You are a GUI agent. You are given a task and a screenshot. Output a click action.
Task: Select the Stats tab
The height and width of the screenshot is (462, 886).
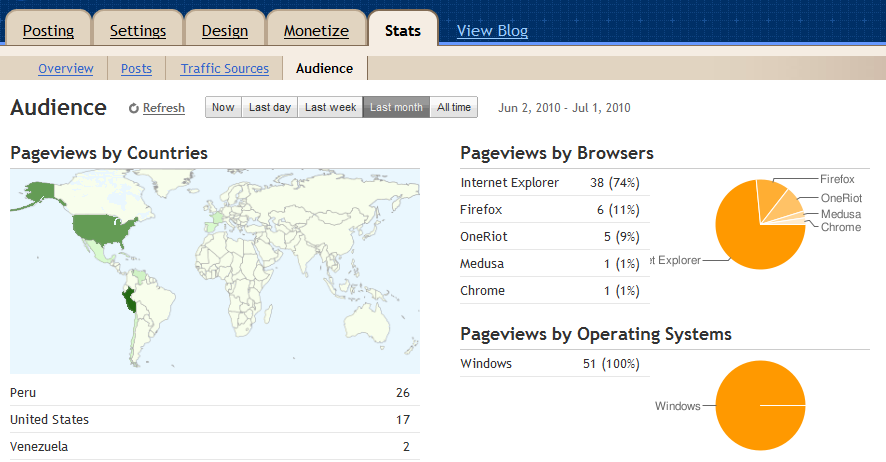click(x=403, y=30)
